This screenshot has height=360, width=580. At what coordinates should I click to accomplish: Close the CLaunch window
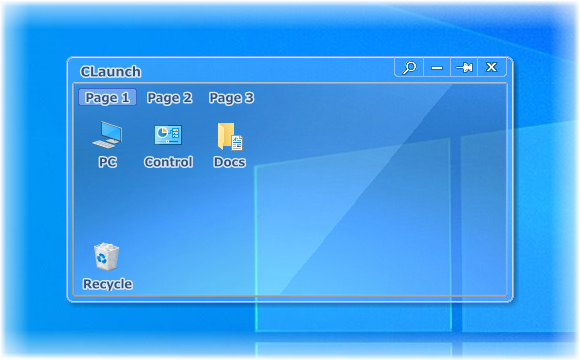coord(492,67)
